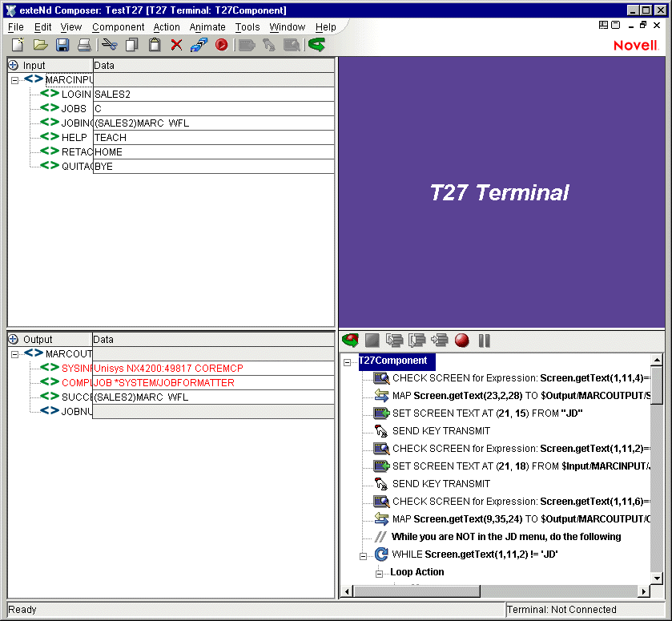The width and height of the screenshot is (672, 621).
Task: Click the grayed tag toolbar icon
Action: (x=247, y=45)
